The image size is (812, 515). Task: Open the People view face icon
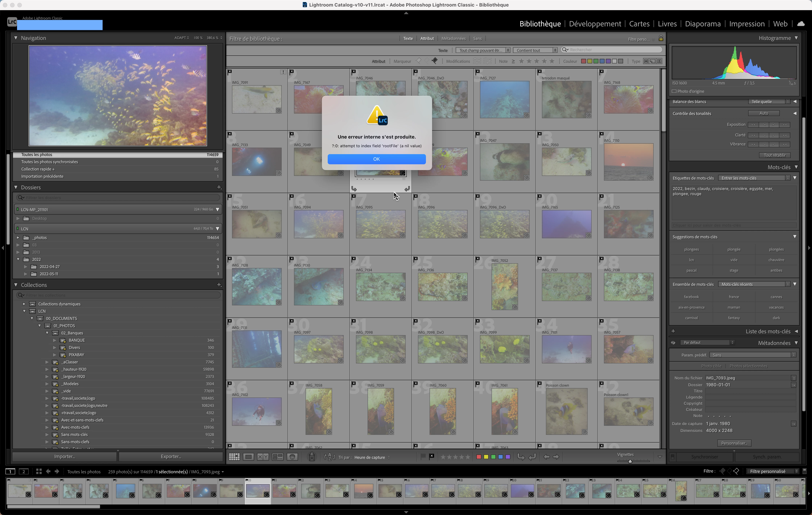(292, 457)
